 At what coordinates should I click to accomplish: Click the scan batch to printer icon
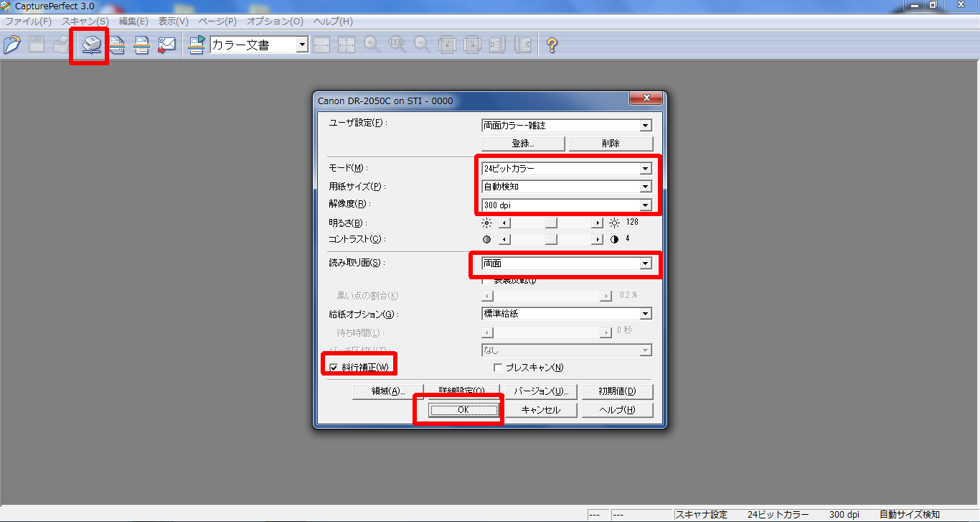click(x=142, y=45)
